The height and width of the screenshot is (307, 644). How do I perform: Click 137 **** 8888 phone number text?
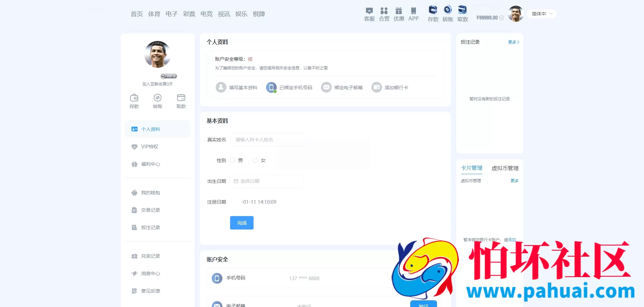pos(304,278)
